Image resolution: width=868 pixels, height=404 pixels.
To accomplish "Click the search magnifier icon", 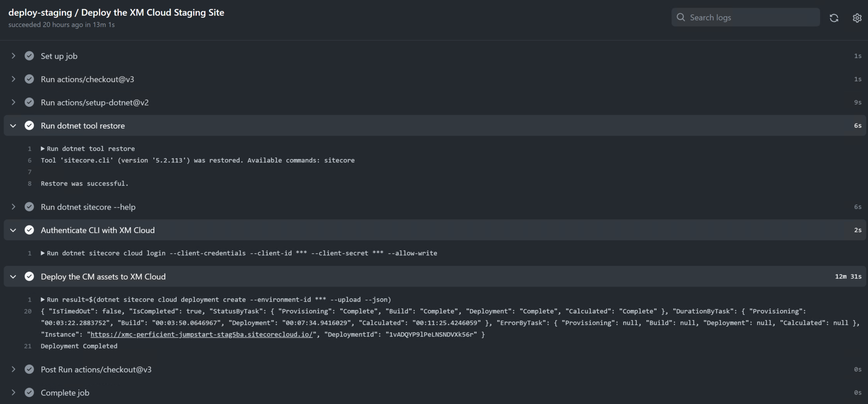I will coord(681,17).
